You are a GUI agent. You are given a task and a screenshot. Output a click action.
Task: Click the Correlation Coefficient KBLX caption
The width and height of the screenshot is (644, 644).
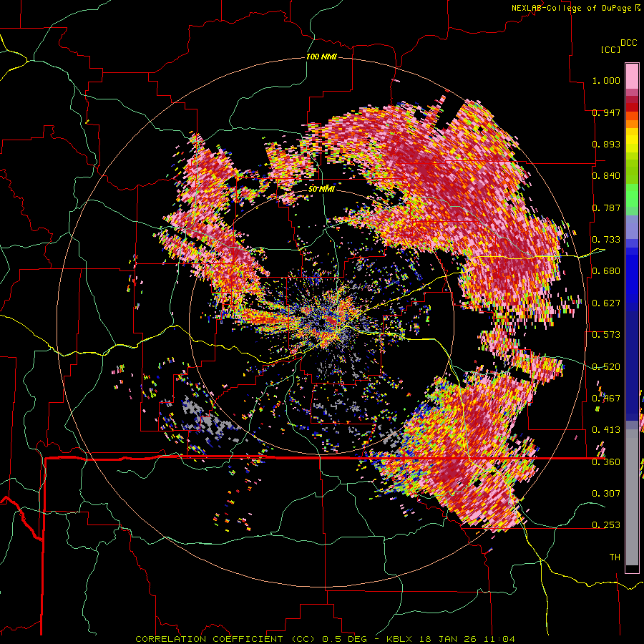(x=325, y=639)
